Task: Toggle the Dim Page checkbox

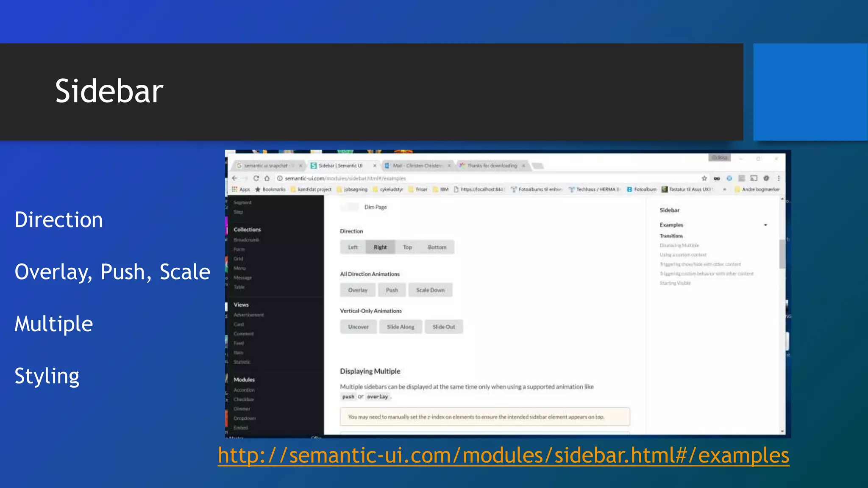Action: pyautogui.click(x=351, y=207)
